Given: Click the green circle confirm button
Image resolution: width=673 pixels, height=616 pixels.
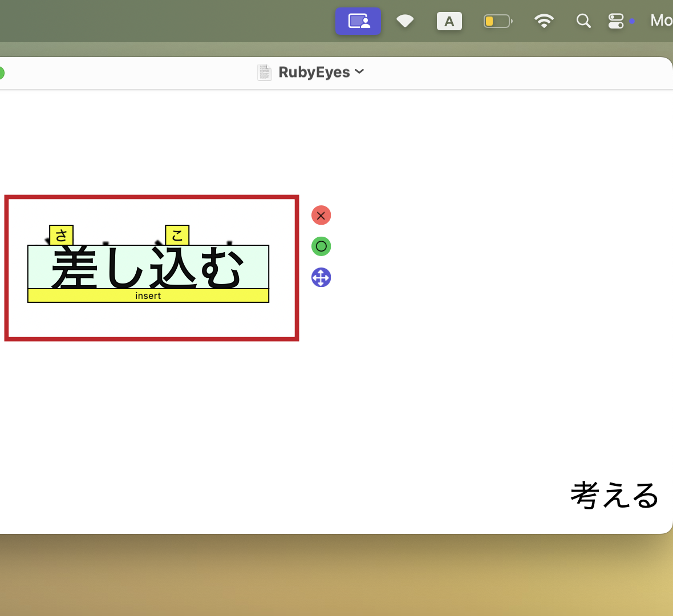Looking at the screenshot, I should 321,246.
